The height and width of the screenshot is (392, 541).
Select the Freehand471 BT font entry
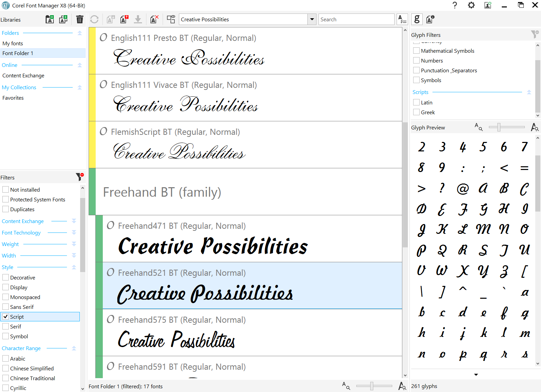[x=249, y=239]
